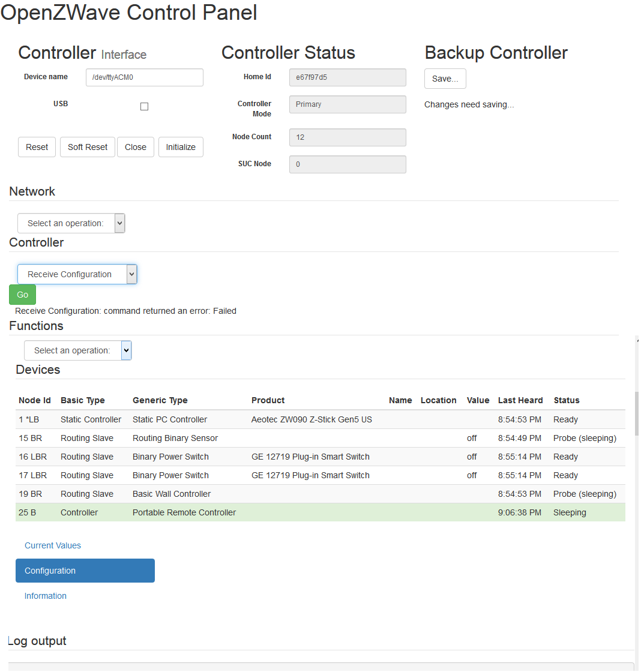Click the Soft Reset button
This screenshot has width=641, height=672.
pos(87,146)
